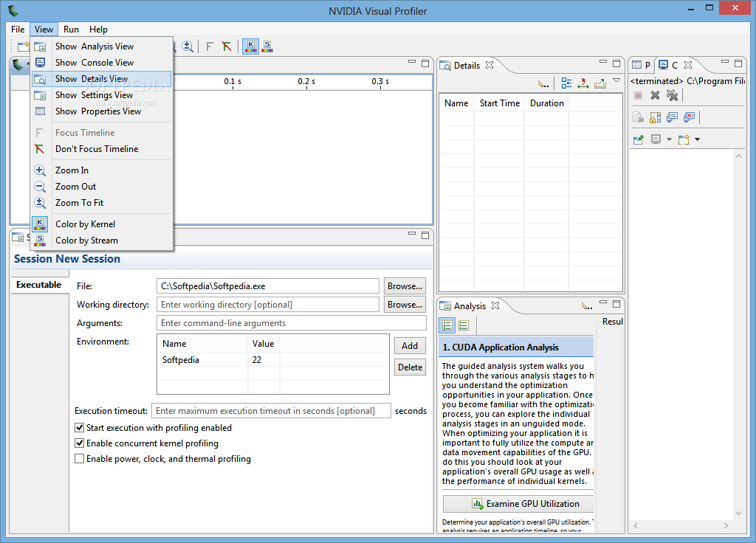Image resolution: width=756 pixels, height=543 pixels.
Task: Open the Details view menu triangle
Action: pos(616,80)
